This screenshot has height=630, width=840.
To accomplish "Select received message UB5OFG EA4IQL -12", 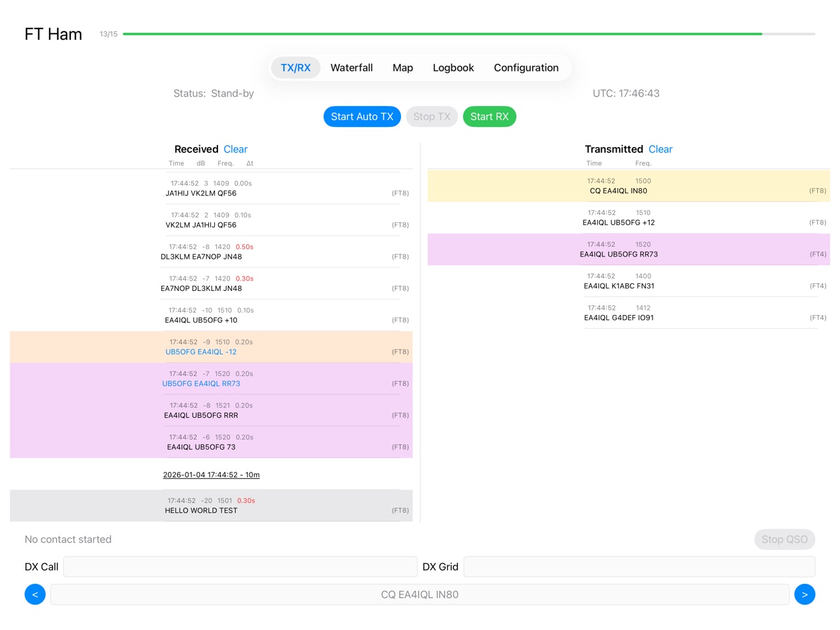I will tap(211, 347).
